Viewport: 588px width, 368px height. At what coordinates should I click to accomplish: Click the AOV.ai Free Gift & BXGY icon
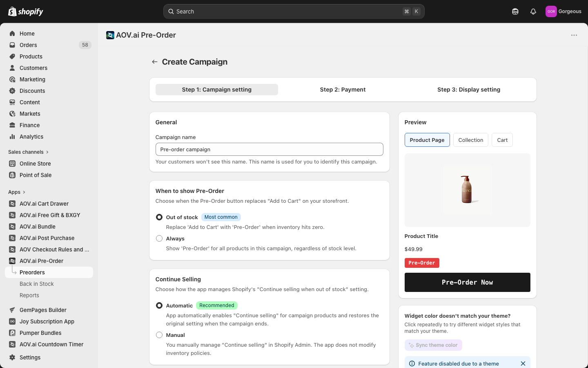[x=12, y=215]
